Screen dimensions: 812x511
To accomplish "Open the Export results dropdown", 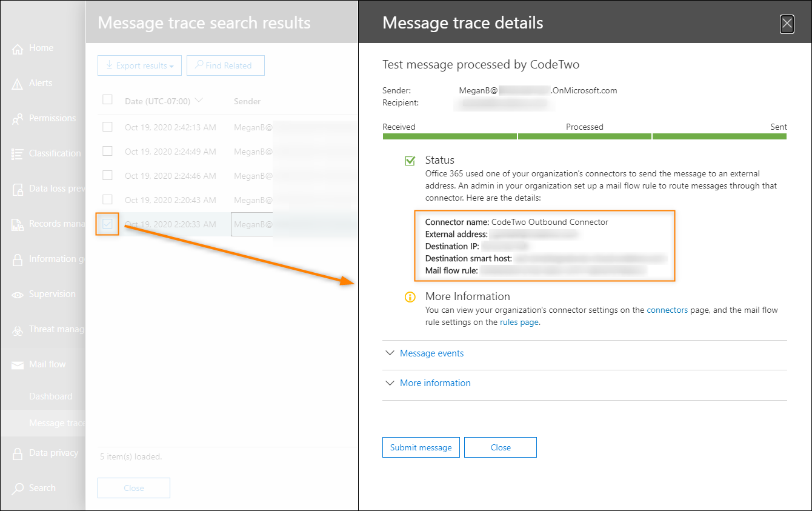I will point(139,65).
